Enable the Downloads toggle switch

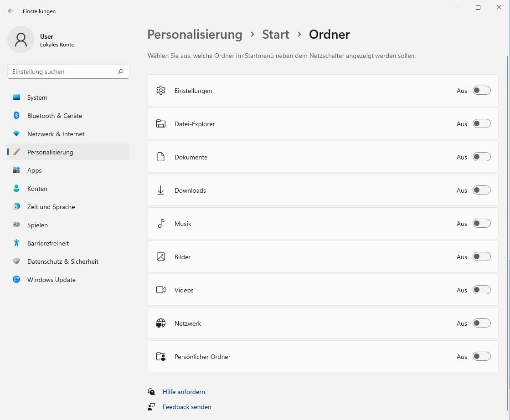[x=481, y=190]
